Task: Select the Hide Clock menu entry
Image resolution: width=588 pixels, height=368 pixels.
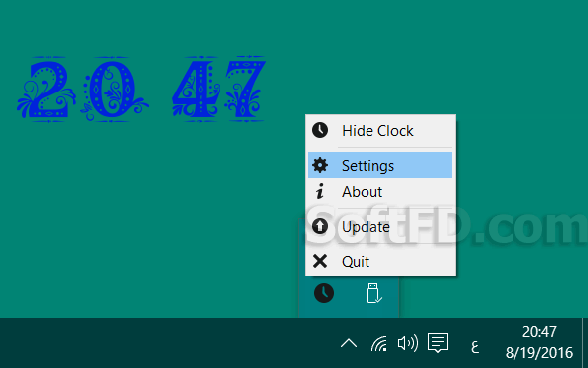Action: (x=379, y=131)
